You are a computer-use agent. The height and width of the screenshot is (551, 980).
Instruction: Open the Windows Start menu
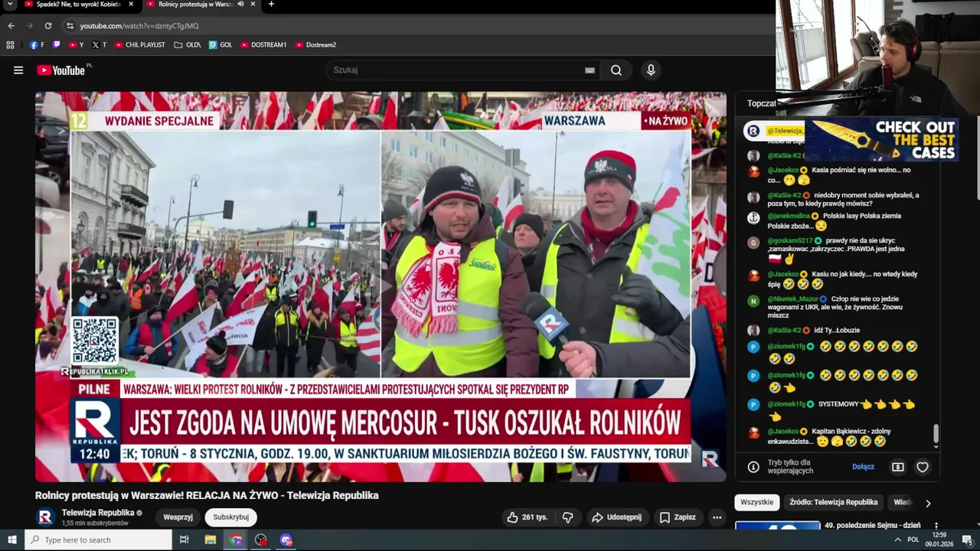[x=12, y=540]
